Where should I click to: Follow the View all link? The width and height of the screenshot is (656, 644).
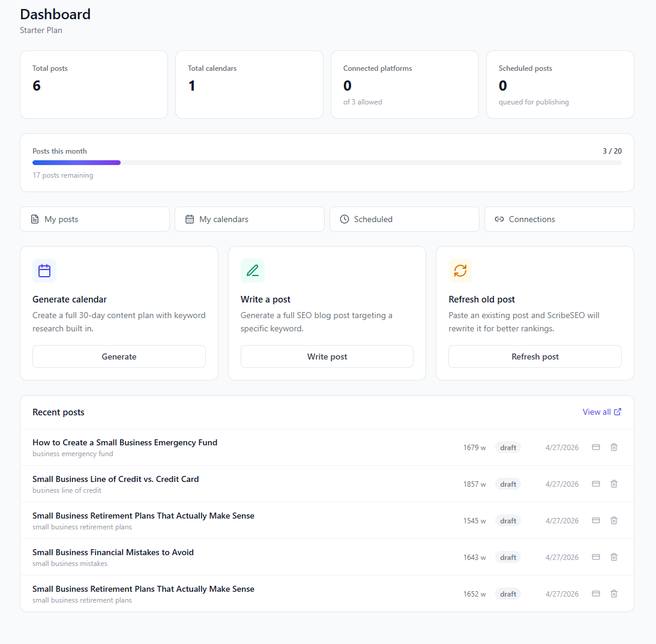(601, 412)
